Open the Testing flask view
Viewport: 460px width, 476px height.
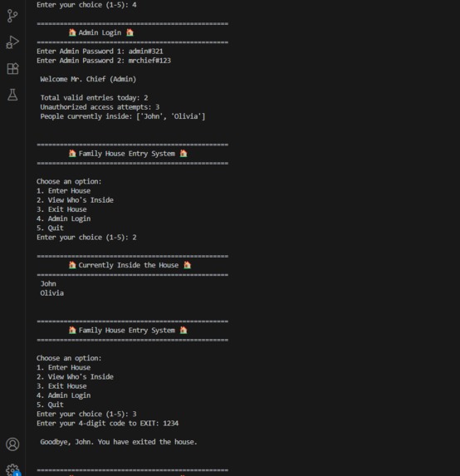click(12, 95)
